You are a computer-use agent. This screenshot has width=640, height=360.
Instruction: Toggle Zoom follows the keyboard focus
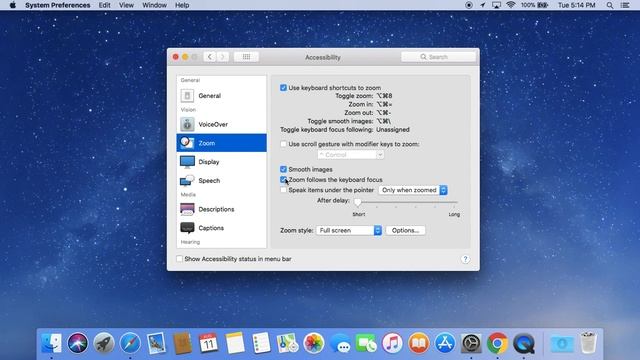[283, 180]
